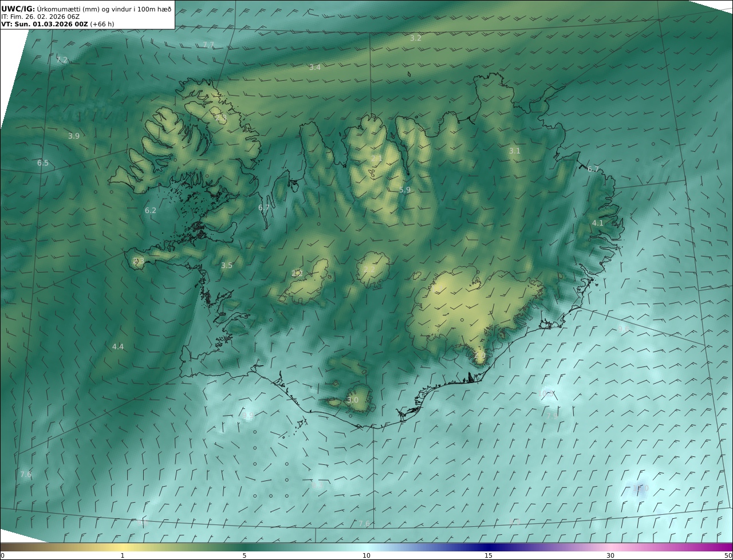Click the 'VT: Sun. 01.03.2026 00Z' valid time
Viewport: 733px width, 560px height.
[x=44, y=25]
